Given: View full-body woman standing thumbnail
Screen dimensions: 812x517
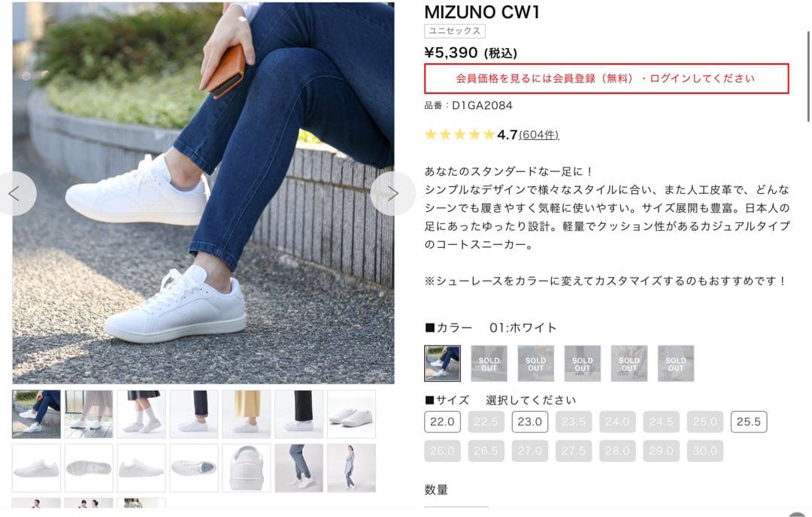Looking at the screenshot, I should [x=351, y=468].
